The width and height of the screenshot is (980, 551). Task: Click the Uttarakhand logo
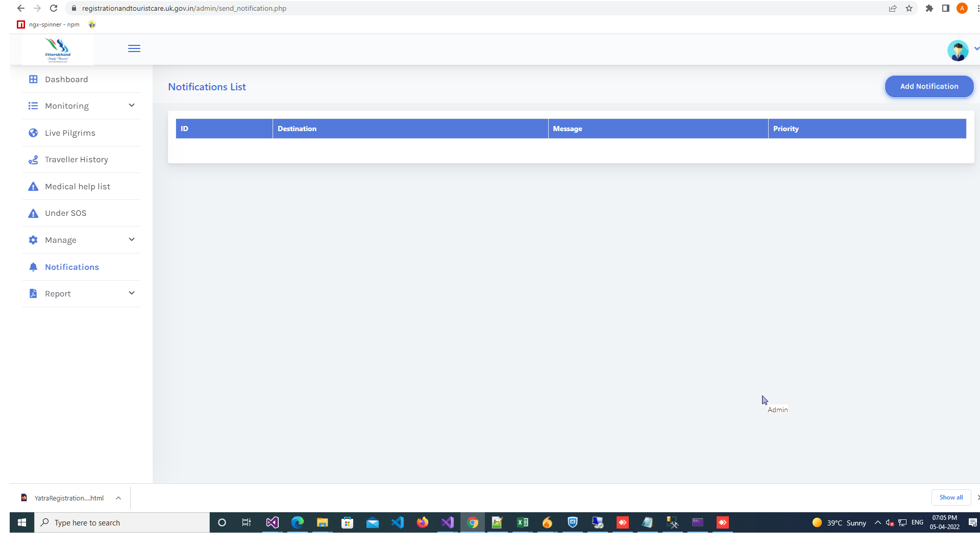58,50
